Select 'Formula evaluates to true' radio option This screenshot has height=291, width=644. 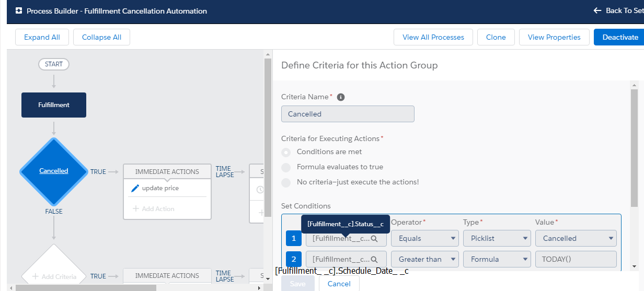pos(286,167)
